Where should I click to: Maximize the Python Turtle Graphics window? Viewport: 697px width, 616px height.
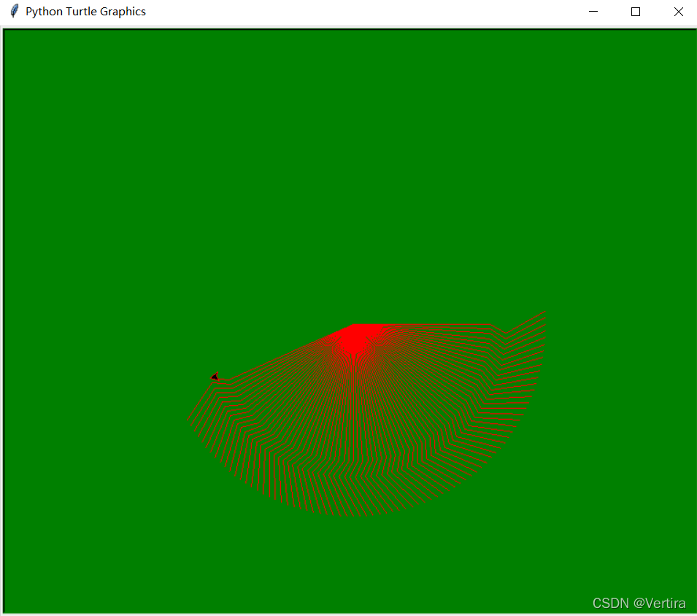pyautogui.click(x=636, y=12)
